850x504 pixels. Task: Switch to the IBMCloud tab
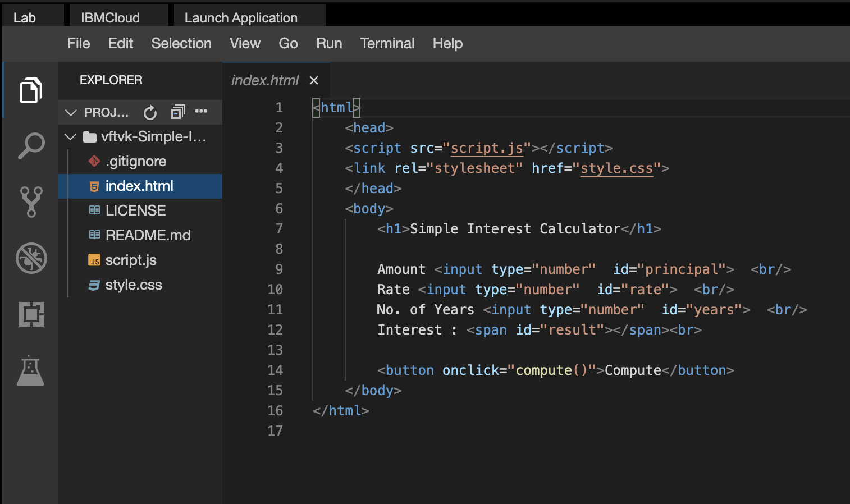click(x=110, y=18)
